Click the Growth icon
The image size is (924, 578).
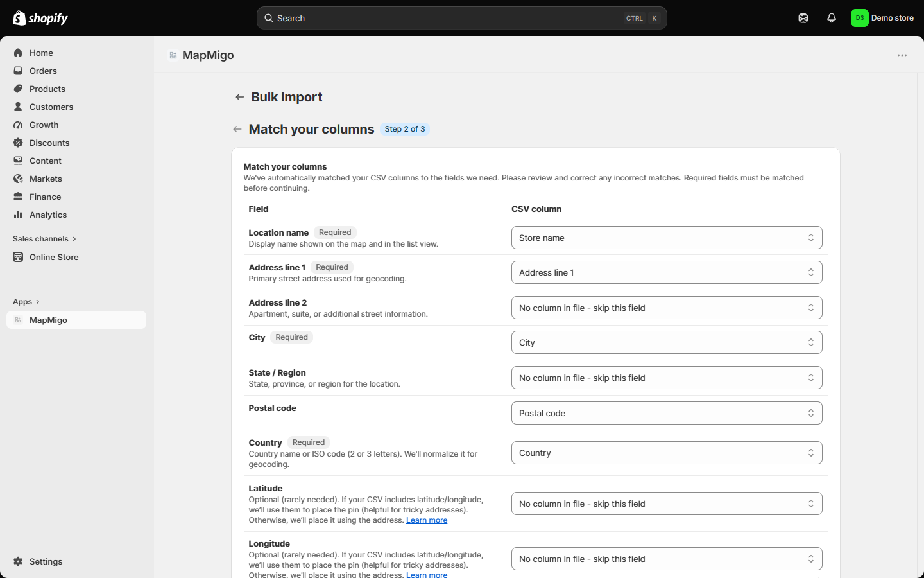coord(18,125)
